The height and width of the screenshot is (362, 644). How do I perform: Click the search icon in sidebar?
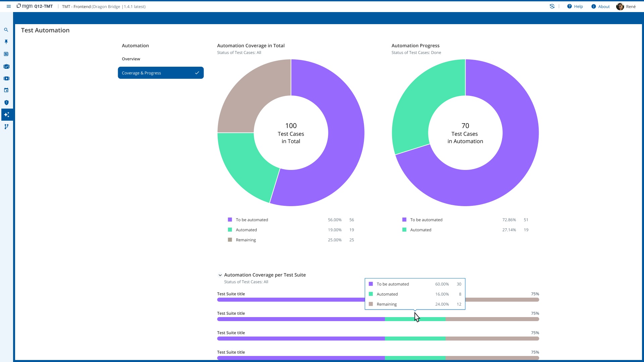click(6, 30)
